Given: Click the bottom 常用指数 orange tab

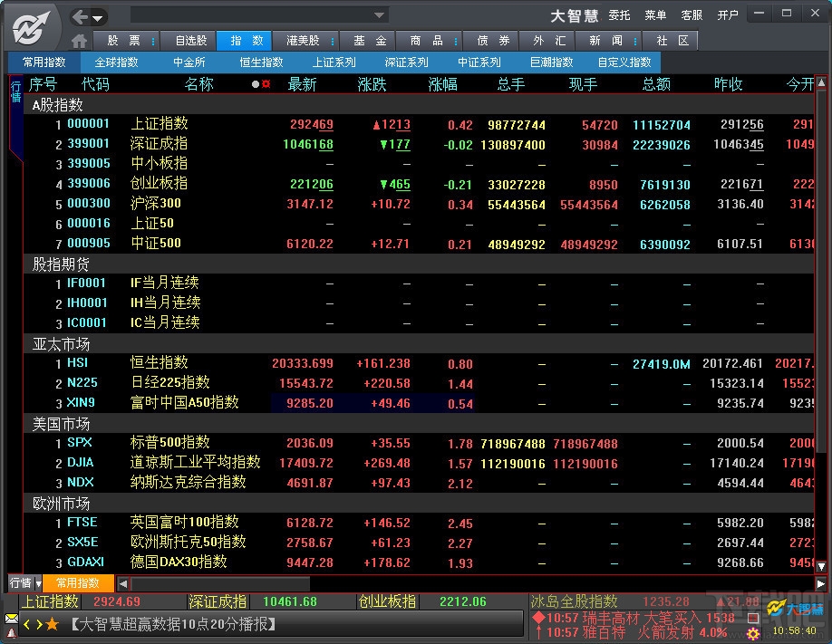Looking at the screenshot, I should 78,583.
